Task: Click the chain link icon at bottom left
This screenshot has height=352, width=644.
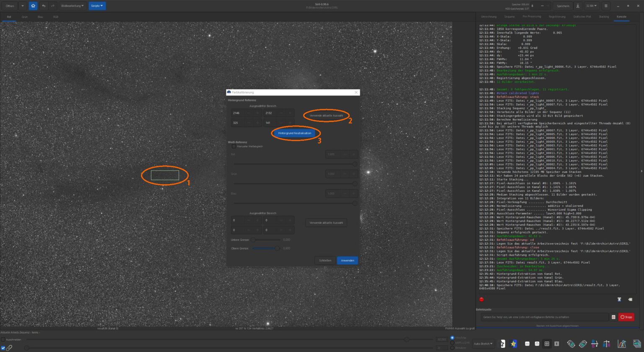Action: [x=9, y=348]
